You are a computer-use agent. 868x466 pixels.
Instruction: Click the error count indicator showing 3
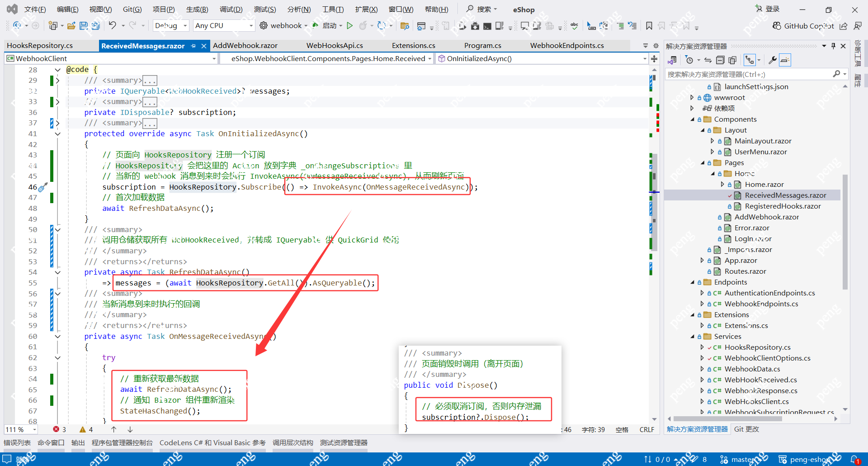(59, 429)
